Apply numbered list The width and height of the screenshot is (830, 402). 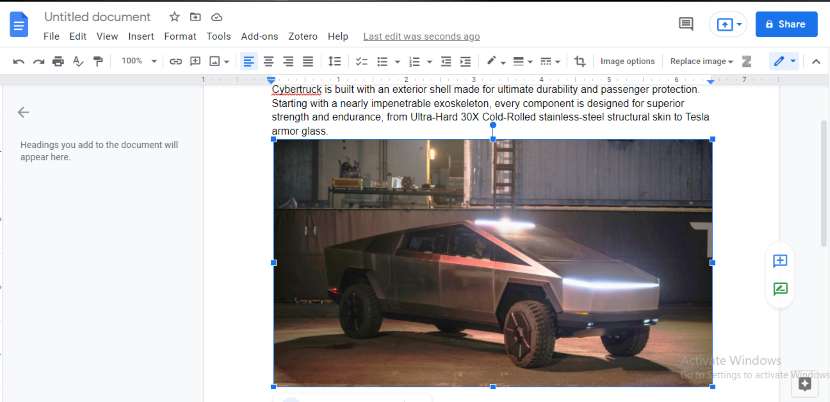point(414,61)
